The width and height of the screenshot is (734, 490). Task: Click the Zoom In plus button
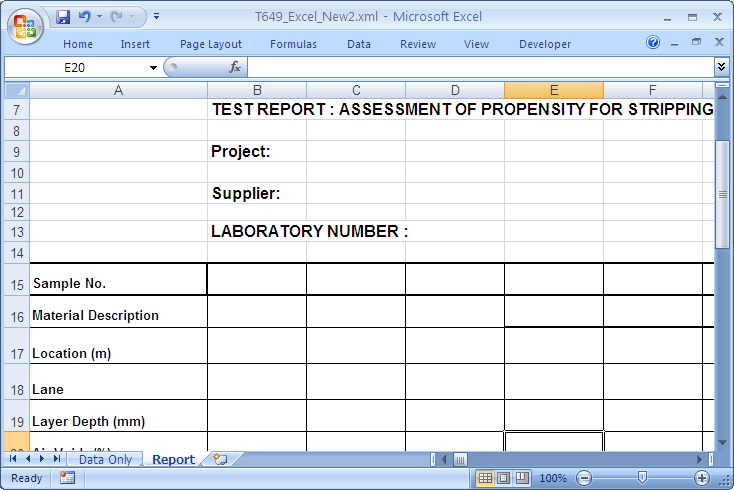(x=702, y=478)
